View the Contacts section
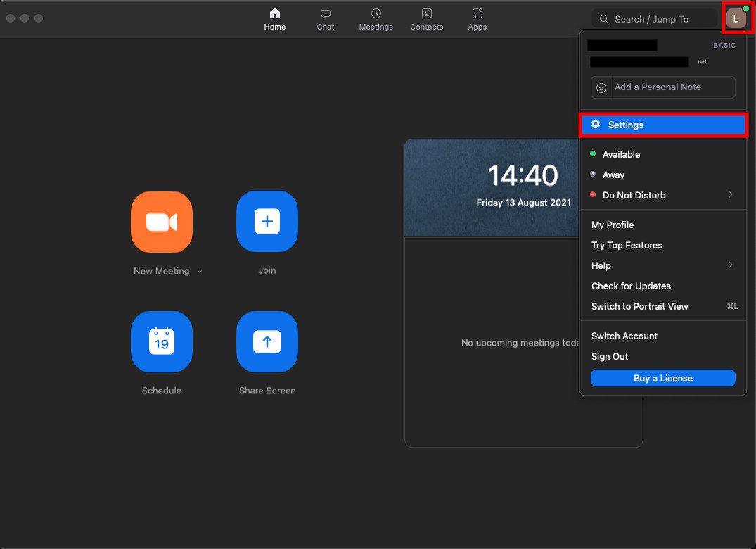This screenshot has height=549, width=756. (426, 18)
